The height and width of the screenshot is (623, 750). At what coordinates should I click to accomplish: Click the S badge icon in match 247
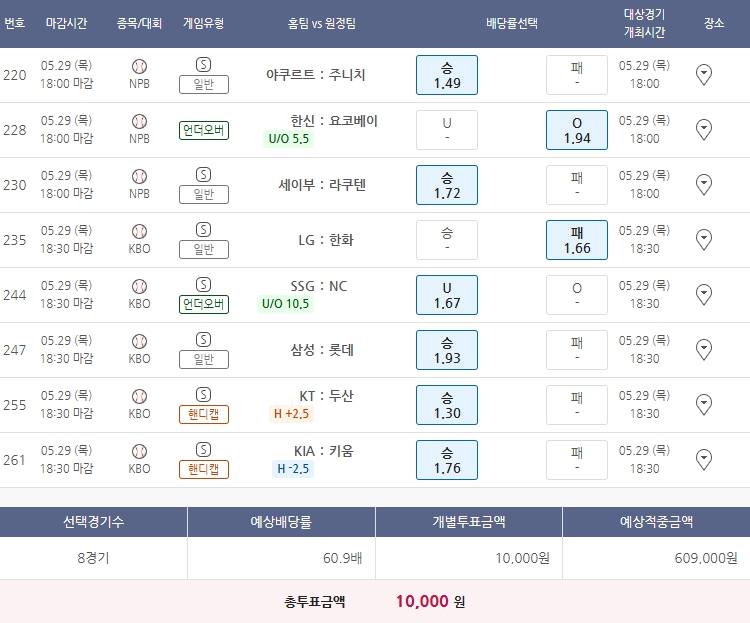[x=204, y=339]
